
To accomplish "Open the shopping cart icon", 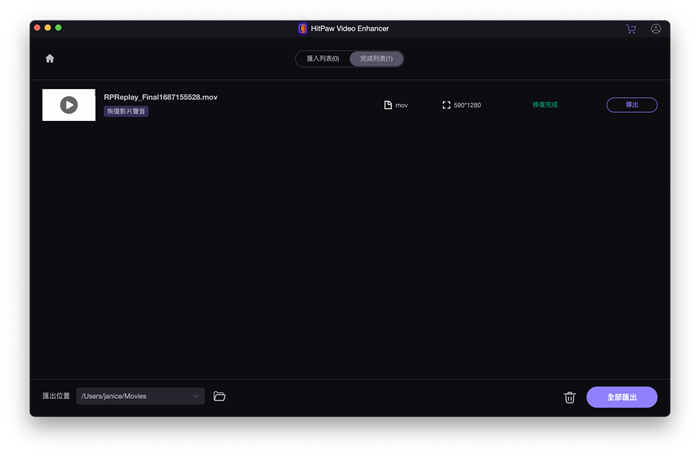I will (630, 29).
